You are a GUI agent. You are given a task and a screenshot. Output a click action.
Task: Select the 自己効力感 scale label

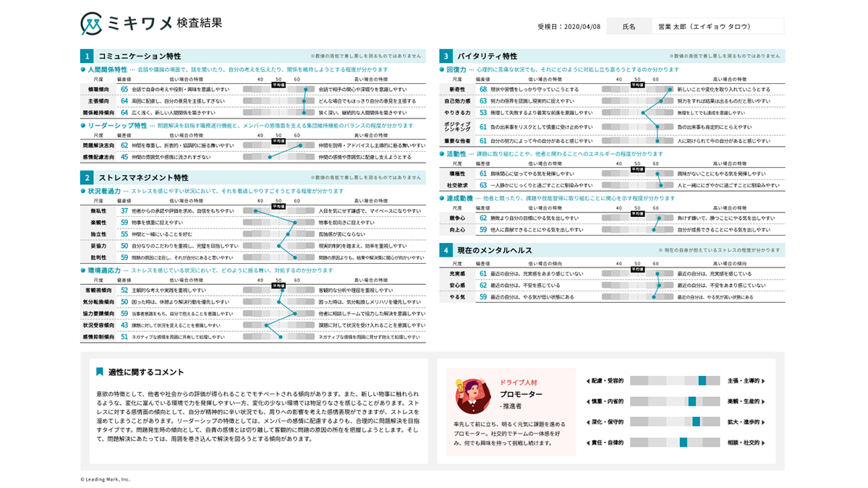pyautogui.click(x=457, y=101)
